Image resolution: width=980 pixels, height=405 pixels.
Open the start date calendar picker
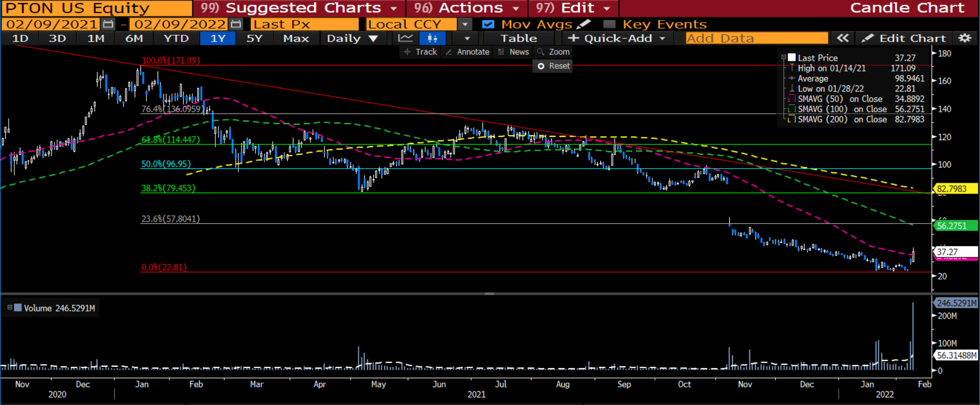tap(108, 24)
